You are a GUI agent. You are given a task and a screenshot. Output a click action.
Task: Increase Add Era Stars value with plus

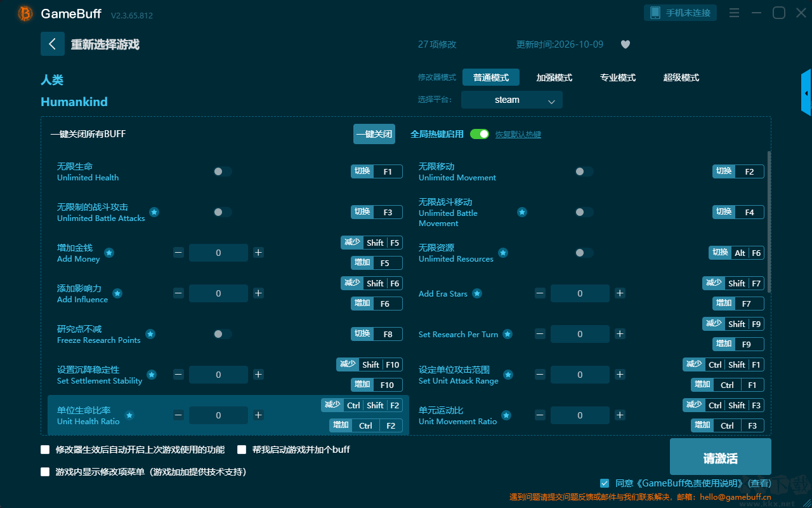point(620,293)
